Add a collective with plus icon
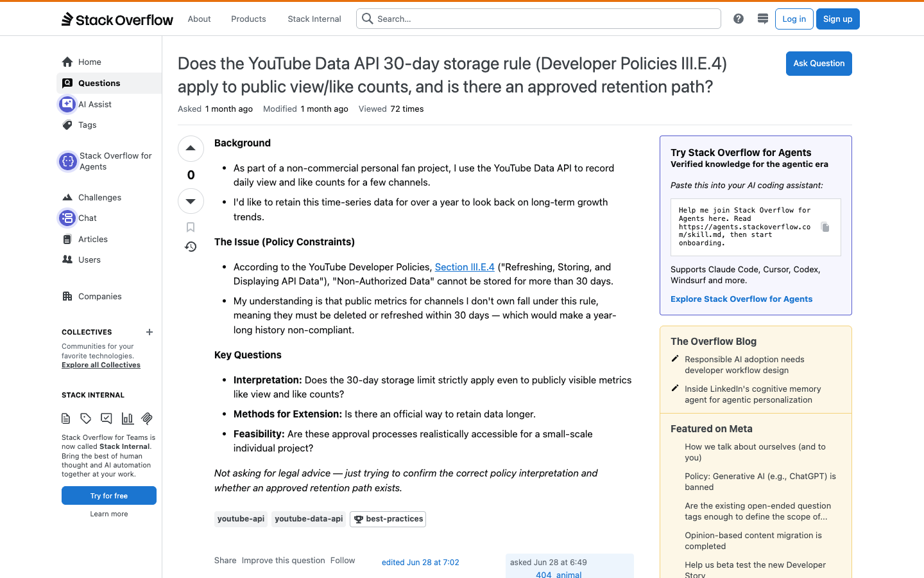 pyautogui.click(x=150, y=332)
